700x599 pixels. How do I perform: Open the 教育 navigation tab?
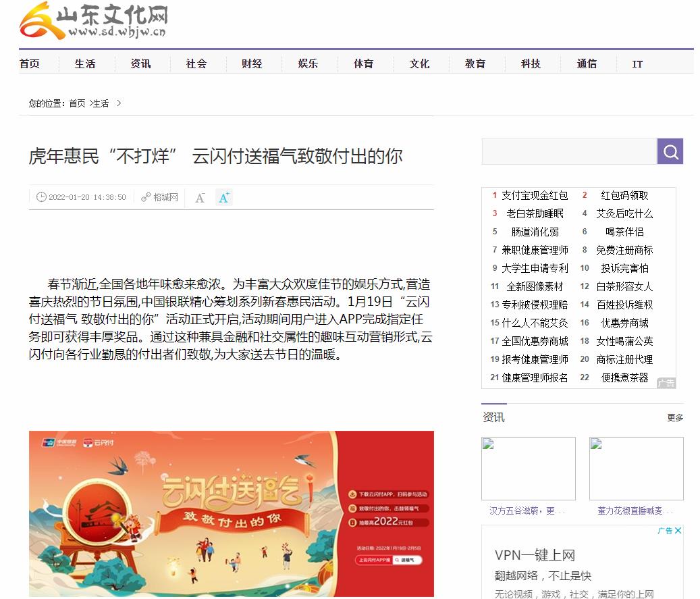tap(475, 64)
